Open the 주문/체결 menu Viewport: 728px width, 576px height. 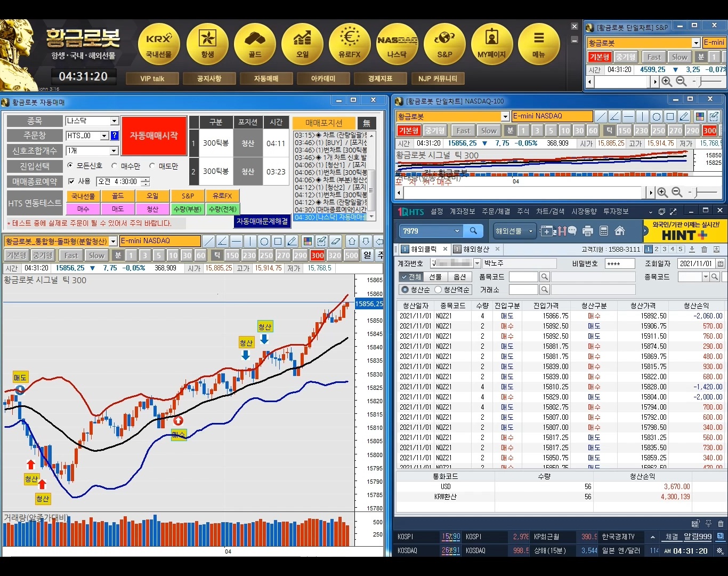click(x=496, y=212)
